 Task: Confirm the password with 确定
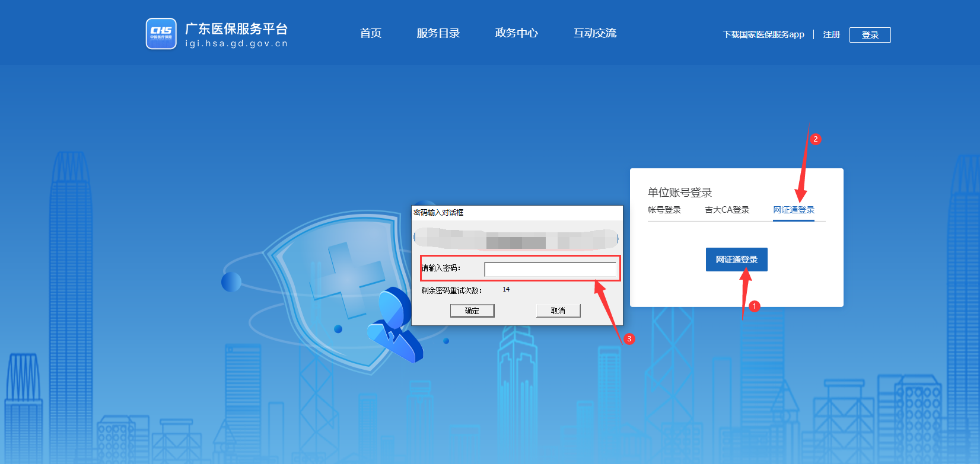pos(472,311)
